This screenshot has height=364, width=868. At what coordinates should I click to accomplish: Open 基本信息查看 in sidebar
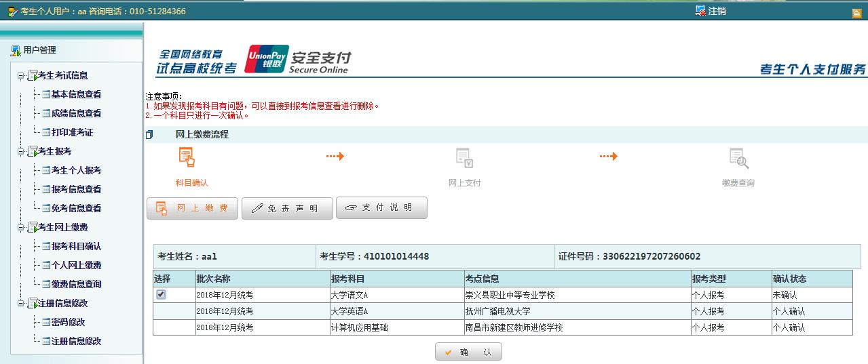tap(76, 95)
